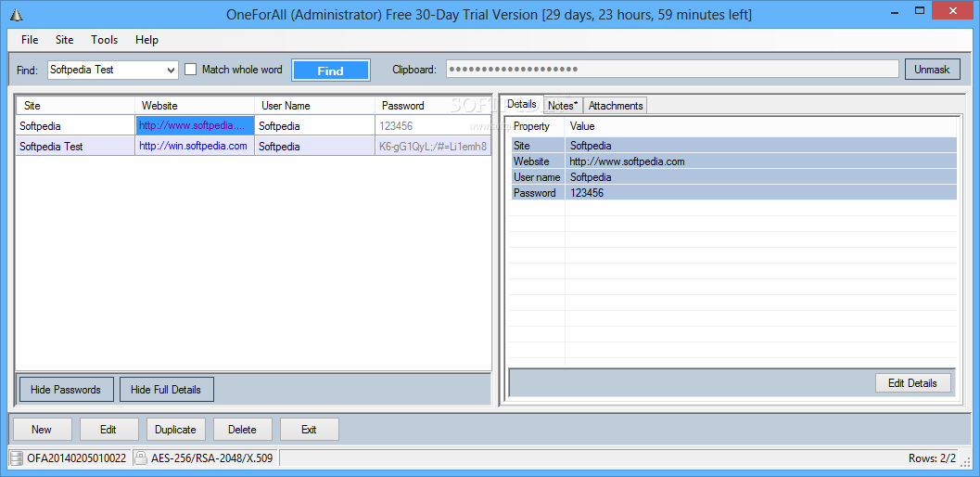Select the Password property row in Details
Image resolution: width=980 pixels, height=477 pixels.
pos(733,193)
